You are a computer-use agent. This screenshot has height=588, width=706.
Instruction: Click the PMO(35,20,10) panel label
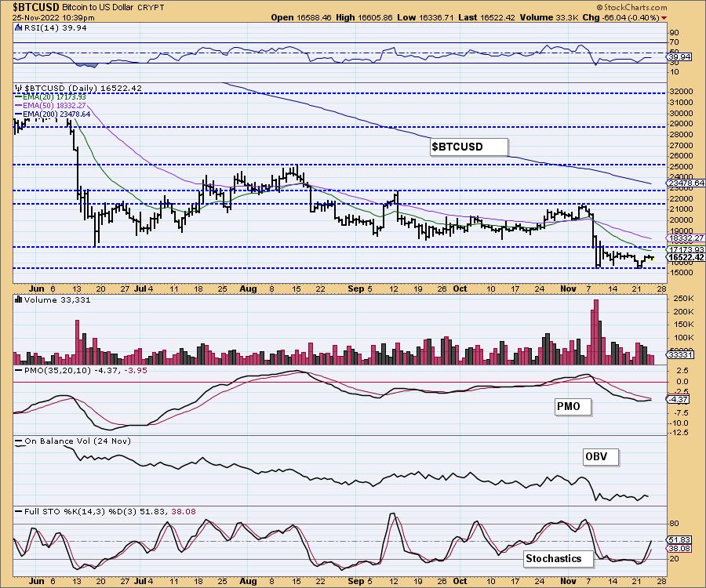coord(86,370)
